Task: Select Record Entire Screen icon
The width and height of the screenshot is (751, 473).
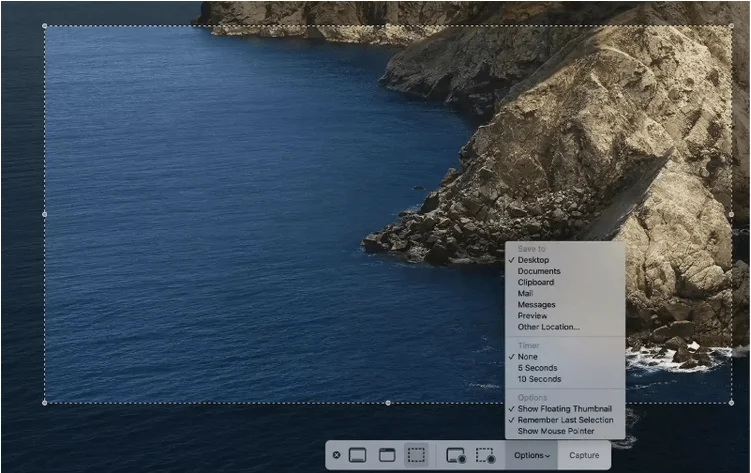Action: [x=456, y=455]
